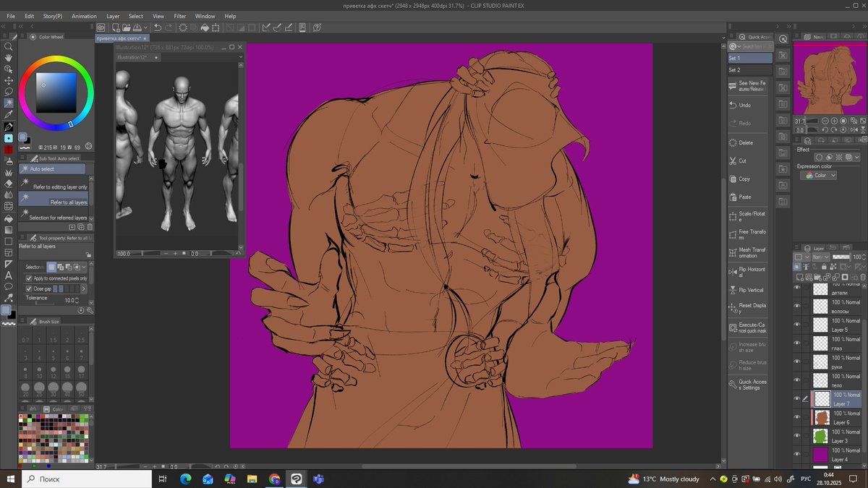Hide the Layer 6 eye icon

tap(798, 417)
